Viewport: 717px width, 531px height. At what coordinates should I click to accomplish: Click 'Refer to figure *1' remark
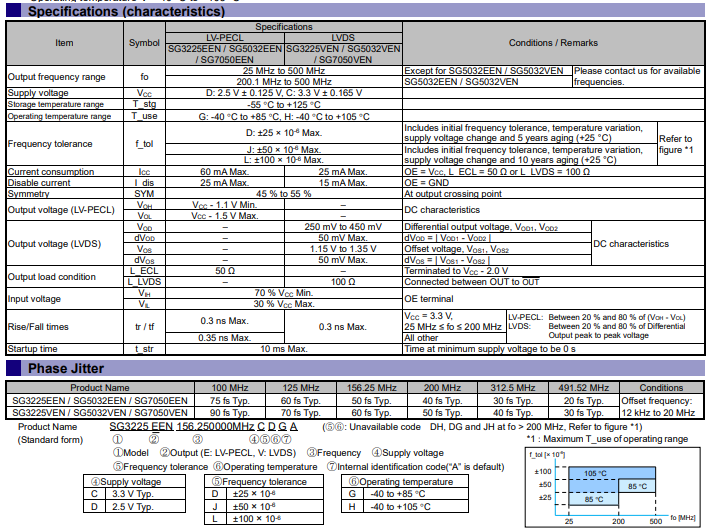point(676,144)
